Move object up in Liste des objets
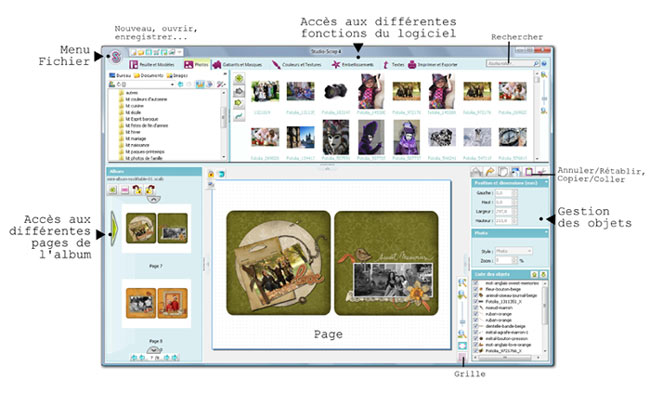This screenshot has height=393, width=650. (534, 274)
